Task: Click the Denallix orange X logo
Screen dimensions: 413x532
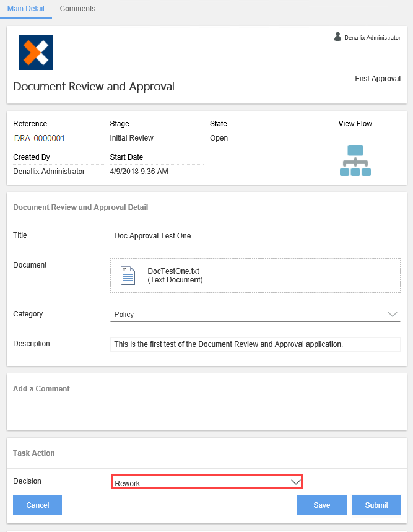Action: 36,53
